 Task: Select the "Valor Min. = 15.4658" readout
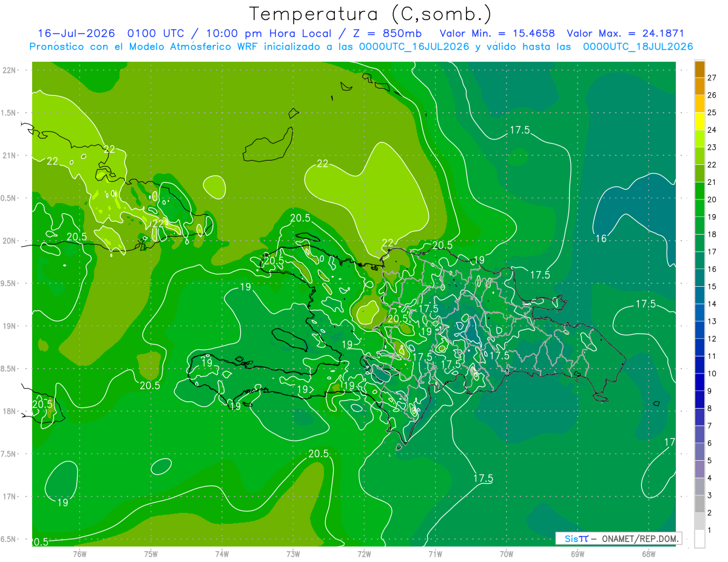497,33
